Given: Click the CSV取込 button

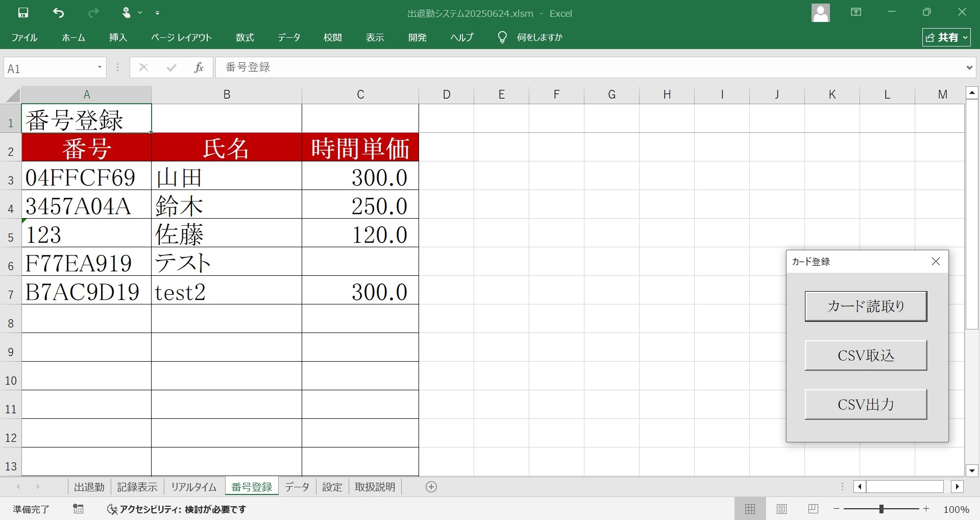Looking at the screenshot, I should tap(866, 355).
